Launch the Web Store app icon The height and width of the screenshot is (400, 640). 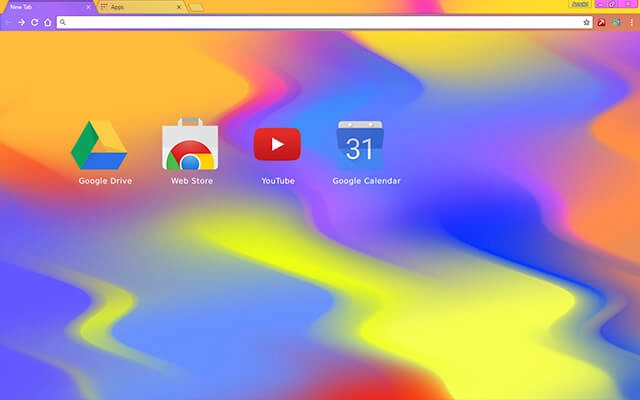pos(190,144)
